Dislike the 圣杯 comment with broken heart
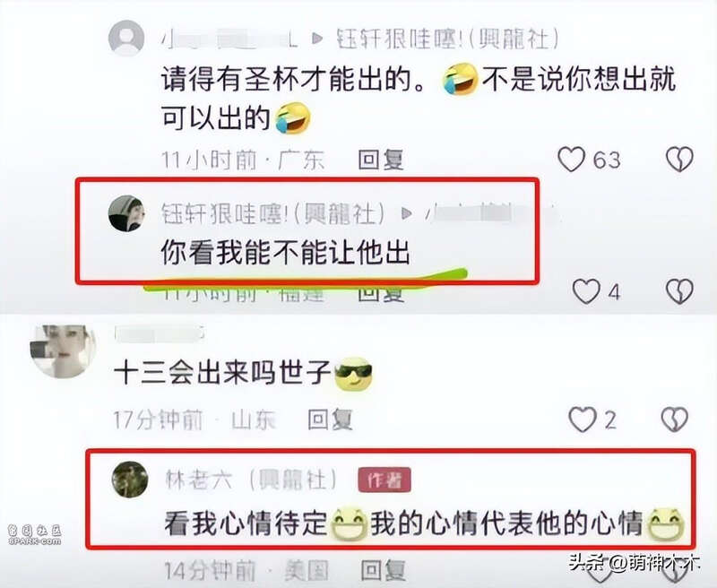This screenshot has height=588, width=717. [679, 160]
